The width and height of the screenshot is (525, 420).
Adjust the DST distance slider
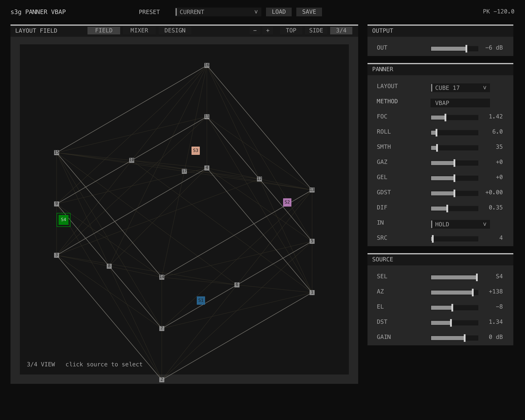pyautogui.click(x=454, y=323)
